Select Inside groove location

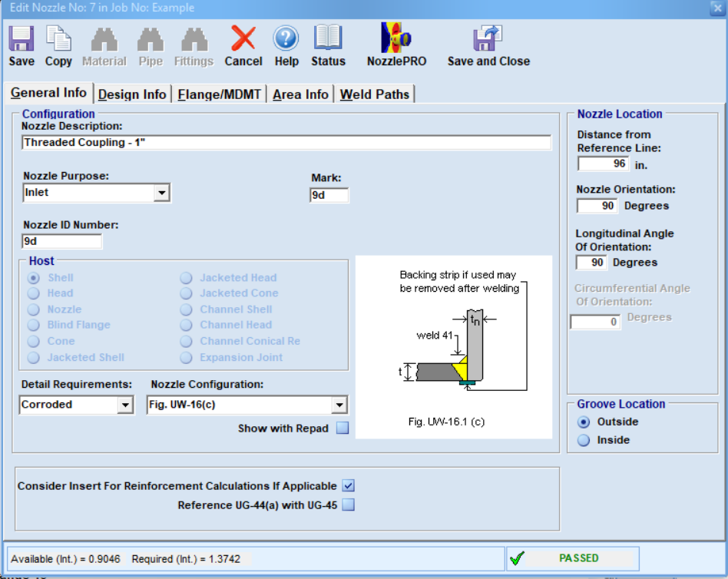(585, 440)
